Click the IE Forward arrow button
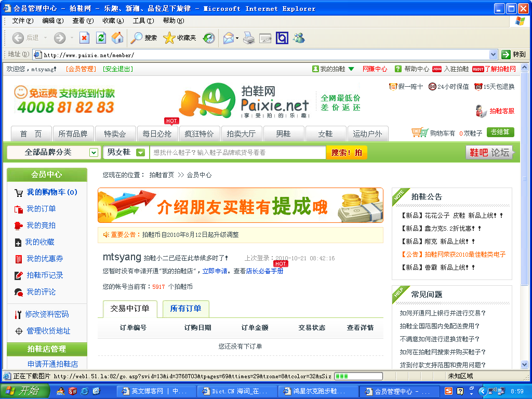Screen dimensions: 532x399 click(x=60, y=37)
